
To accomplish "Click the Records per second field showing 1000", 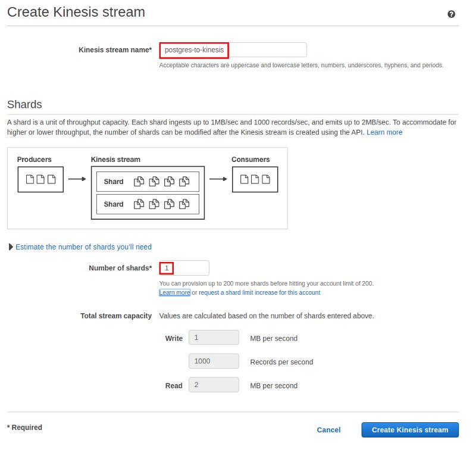I will coord(214,361).
